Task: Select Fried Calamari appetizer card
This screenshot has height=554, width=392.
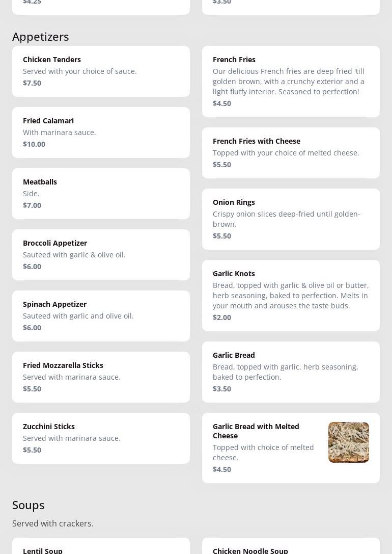Action: 101,133
